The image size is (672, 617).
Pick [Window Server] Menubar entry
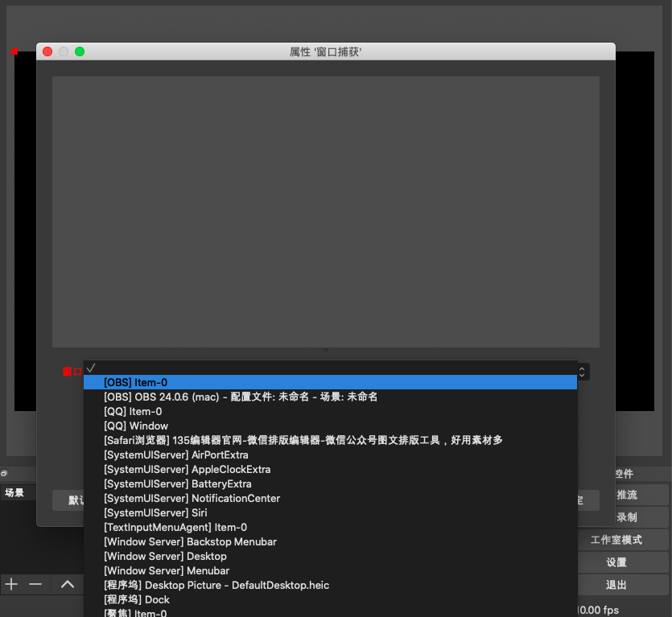[330, 570]
